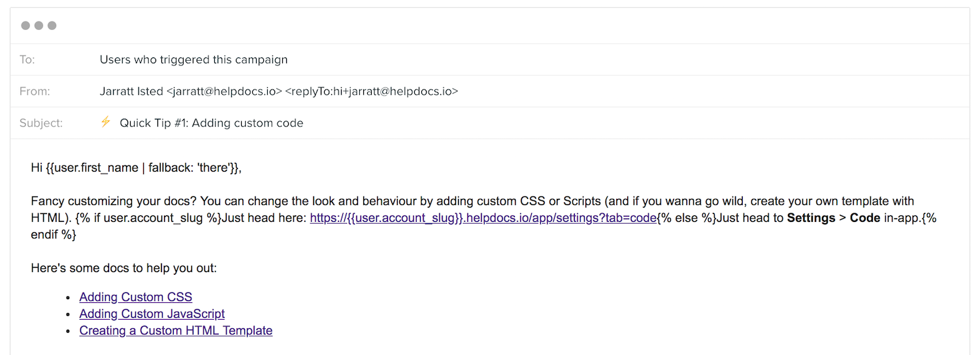The width and height of the screenshot is (980, 355).
Task: Click the lightning bolt icon in subject
Action: [106, 122]
